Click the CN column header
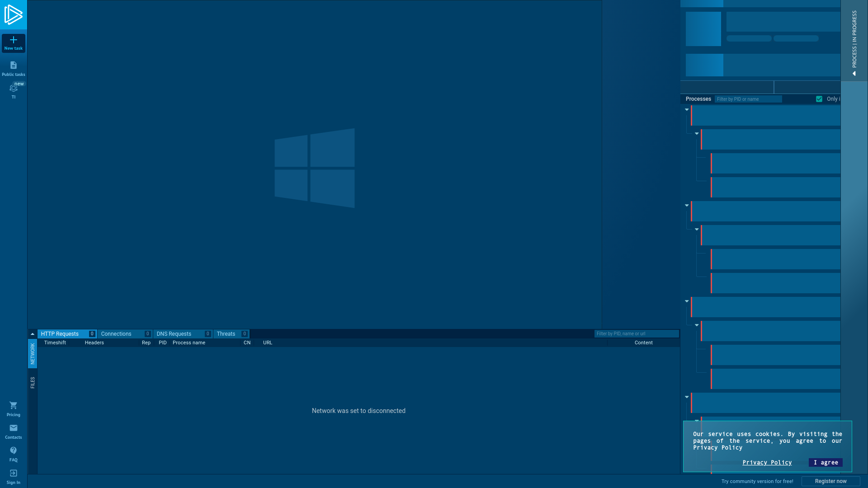This screenshot has width=868, height=488. click(247, 343)
